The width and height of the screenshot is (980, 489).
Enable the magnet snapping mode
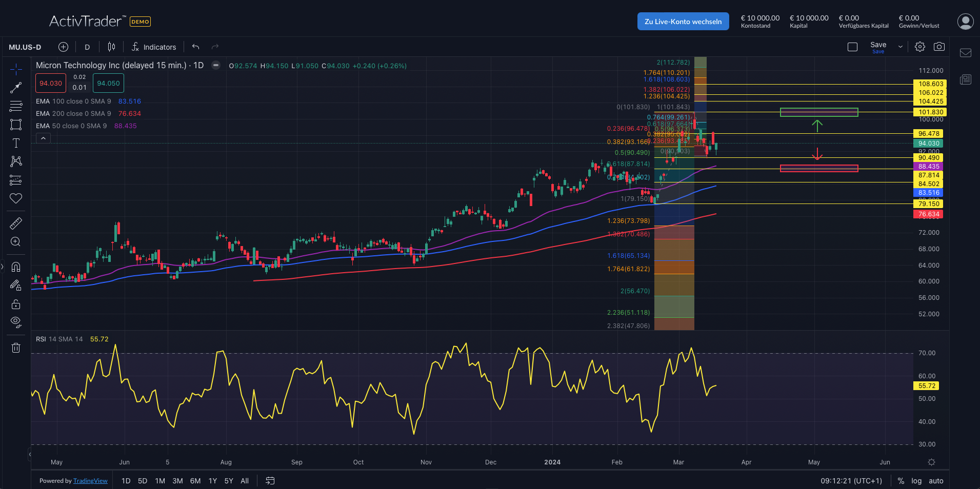click(16, 267)
